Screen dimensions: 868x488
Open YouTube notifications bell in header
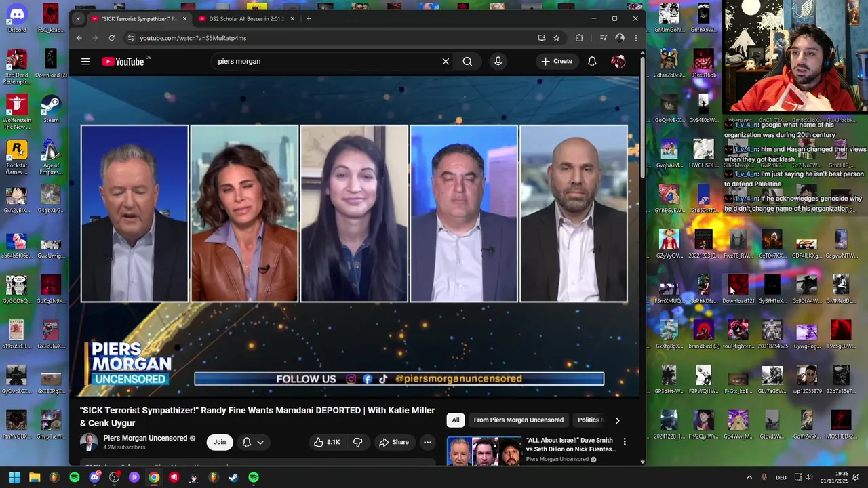(592, 62)
